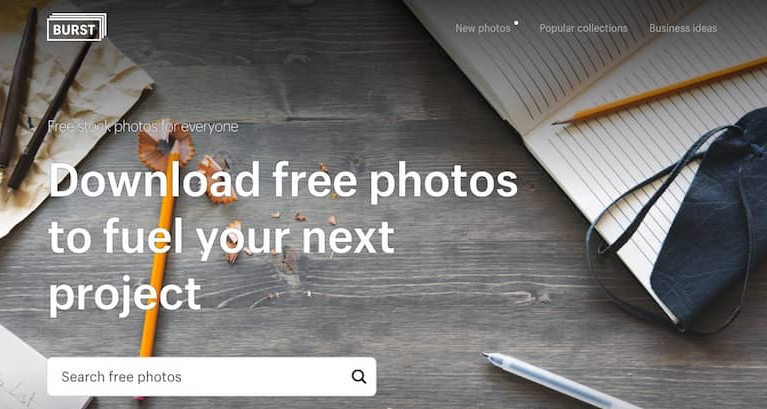
Task: Go to the Business ideas link
Action: pyautogui.click(x=683, y=28)
